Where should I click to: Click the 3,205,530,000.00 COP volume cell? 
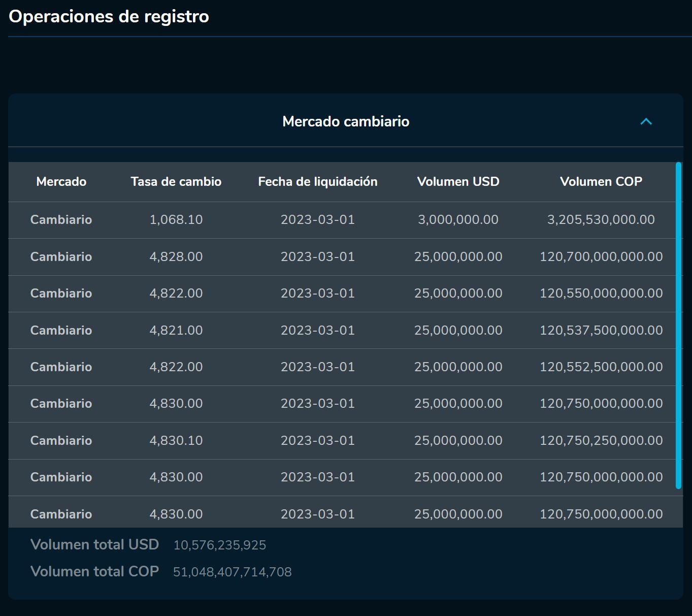[601, 220]
